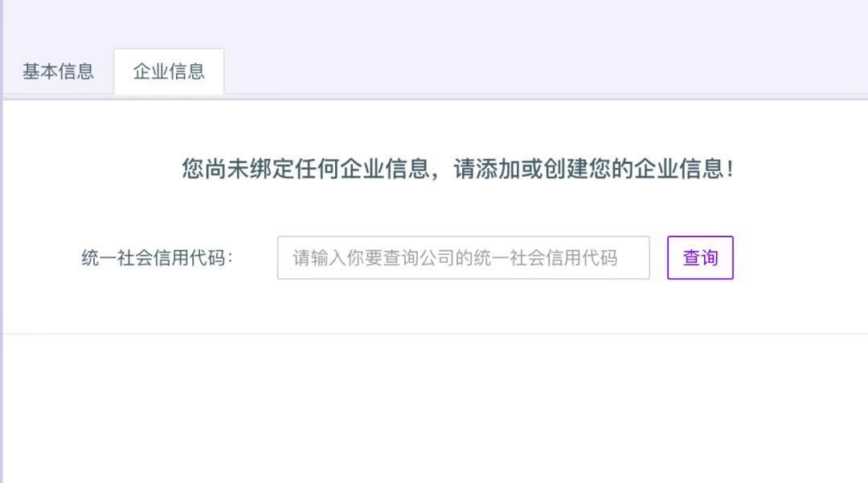
Task: Click the white space right of the 查询 button
Action: [800, 258]
